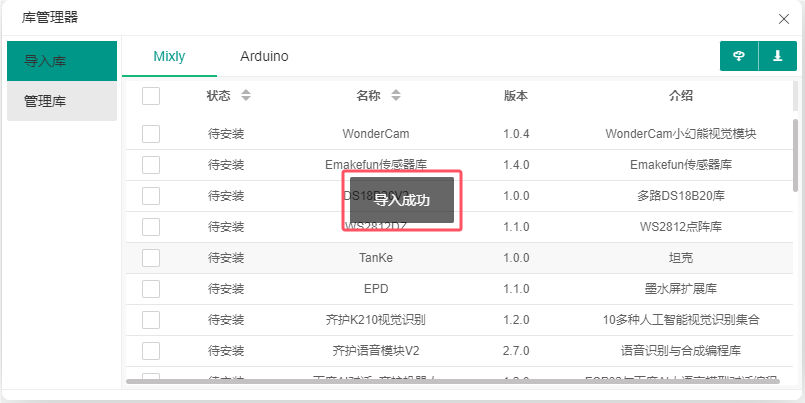The image size is (805, 403).
Task: Toggle the select-all header checkbox
Action: click(151, 96)
